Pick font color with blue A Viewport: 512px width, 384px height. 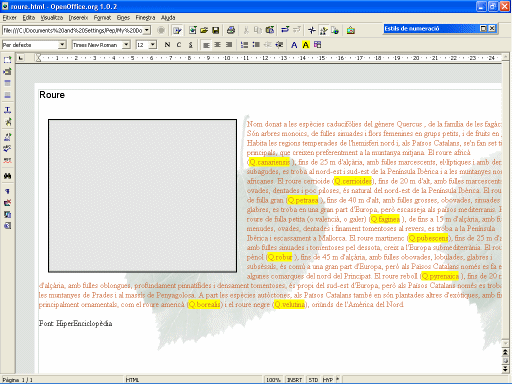click(294, 45)
